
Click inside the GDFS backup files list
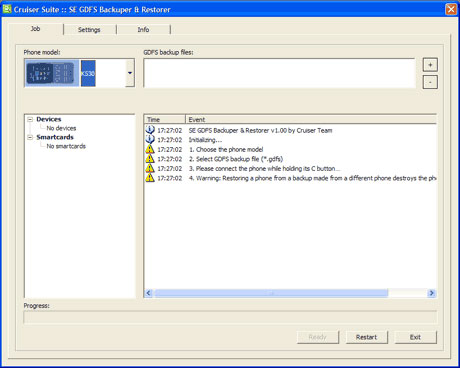(279, 73)
